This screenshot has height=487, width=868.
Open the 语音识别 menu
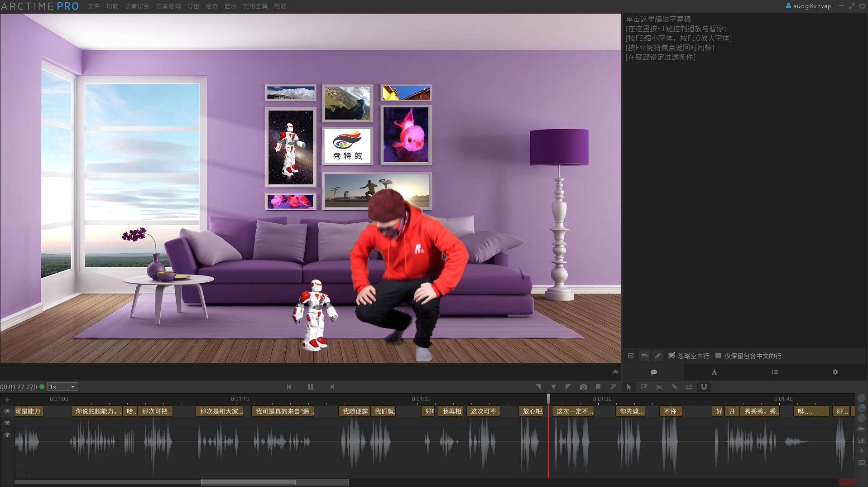pyautogui.click(x=137, y=6)
